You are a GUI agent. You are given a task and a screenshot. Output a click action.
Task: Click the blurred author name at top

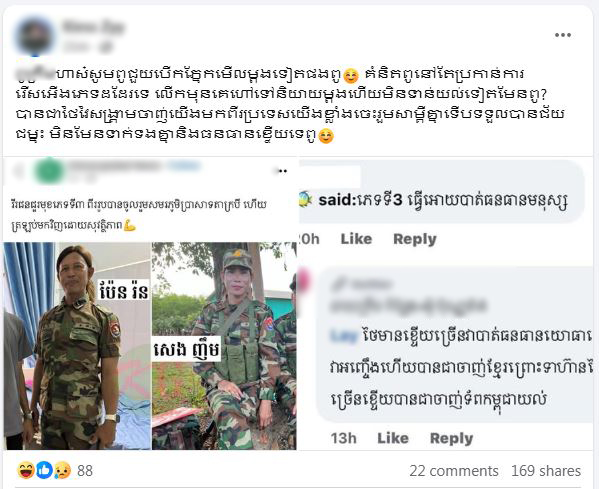coord(94,28)
